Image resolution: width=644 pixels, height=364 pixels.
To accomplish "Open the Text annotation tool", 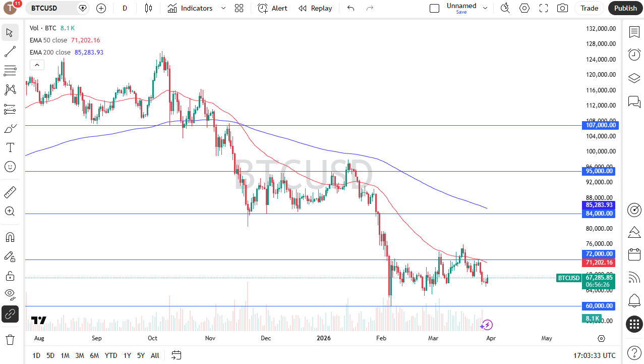I will (x=10, y=147).
